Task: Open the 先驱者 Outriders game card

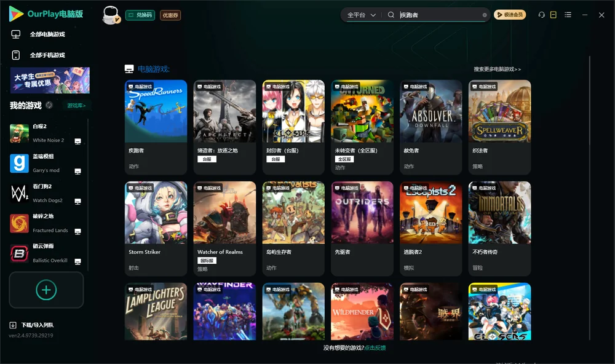Action: coord(362,229)
